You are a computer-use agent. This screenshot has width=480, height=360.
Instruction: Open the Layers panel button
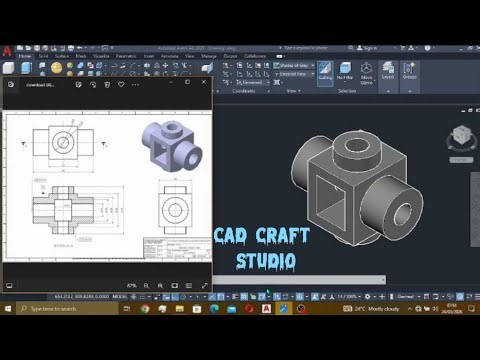pyautogui.click(x=388, y=71)
